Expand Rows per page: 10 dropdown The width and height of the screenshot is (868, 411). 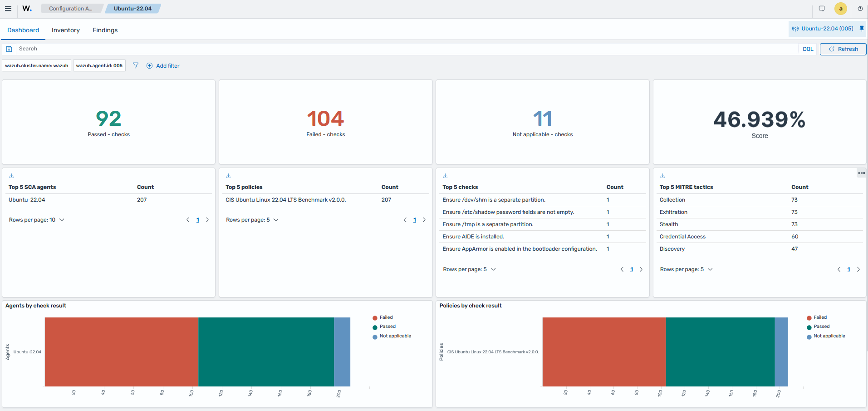37,220
